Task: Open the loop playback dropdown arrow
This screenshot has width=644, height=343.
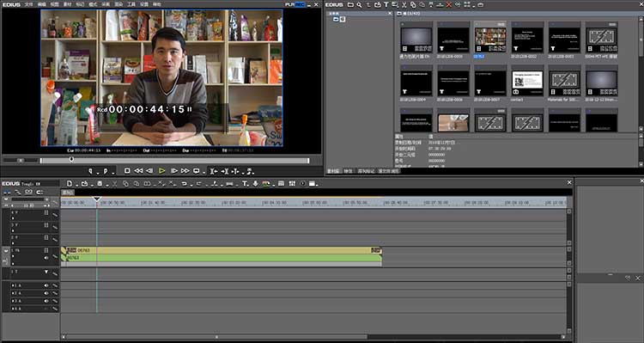Action: point(204,173)
